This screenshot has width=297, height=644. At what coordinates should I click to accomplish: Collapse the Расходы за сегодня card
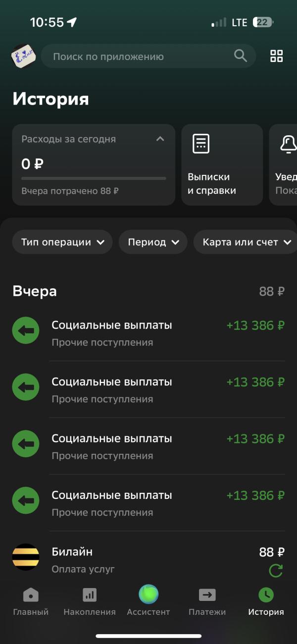(x=160, y=139)
